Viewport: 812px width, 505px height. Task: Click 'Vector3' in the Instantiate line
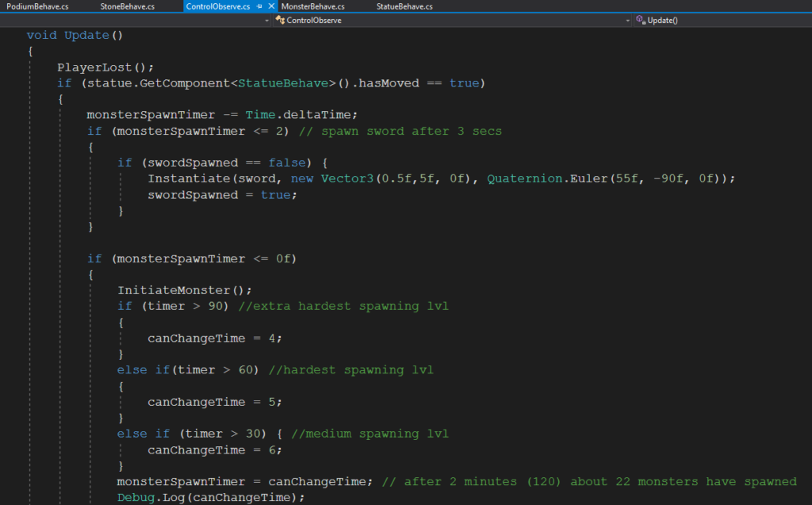point(347,178)
